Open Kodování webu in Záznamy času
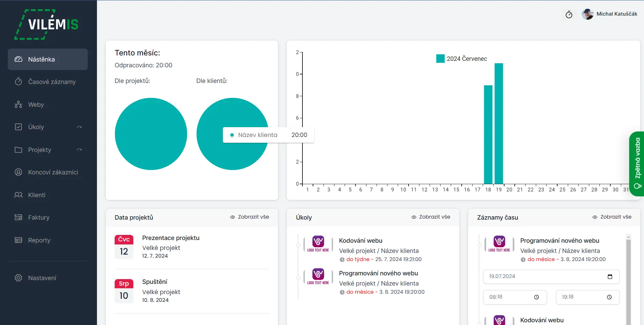Image resolution: width=644 pixels, height=325 pixels. point(542,320)
